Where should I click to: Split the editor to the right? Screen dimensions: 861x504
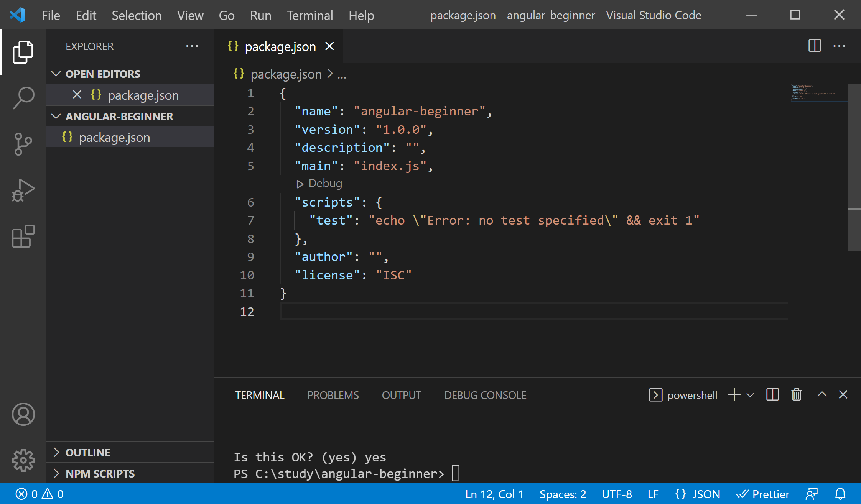coord(815,46)
